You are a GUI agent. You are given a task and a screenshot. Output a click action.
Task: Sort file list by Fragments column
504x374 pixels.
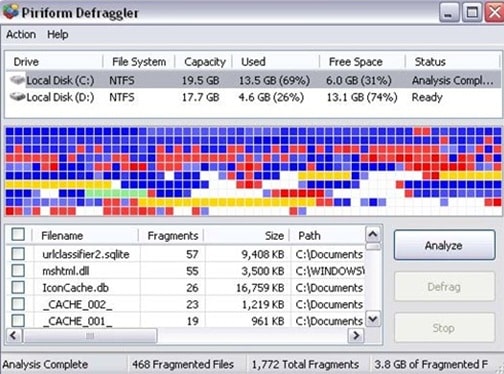[x=172, y=236]
